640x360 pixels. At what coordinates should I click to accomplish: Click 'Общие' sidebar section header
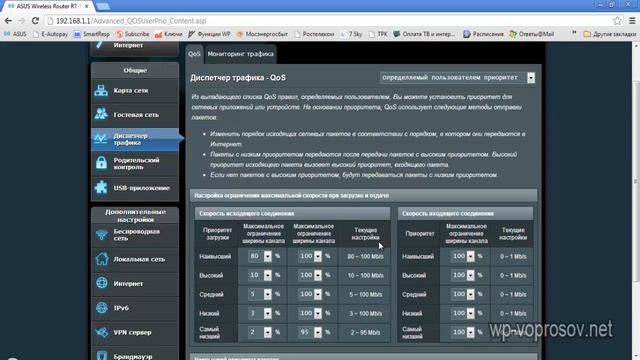pos(135,70)
